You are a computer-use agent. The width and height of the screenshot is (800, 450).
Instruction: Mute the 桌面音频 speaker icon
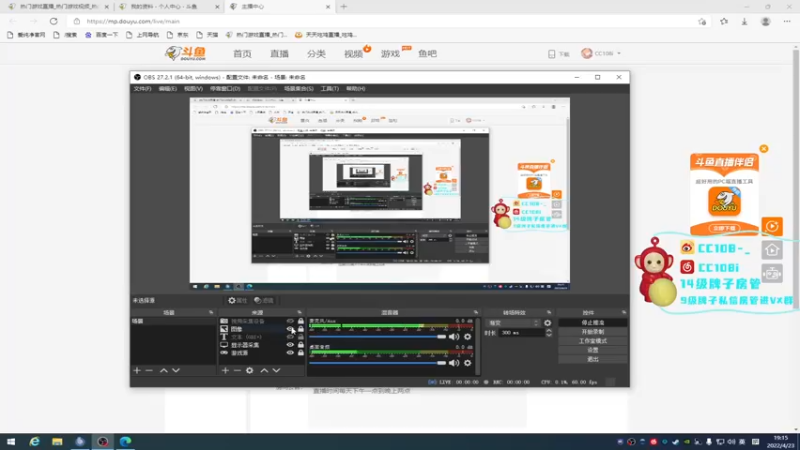(x=454, y=363)
